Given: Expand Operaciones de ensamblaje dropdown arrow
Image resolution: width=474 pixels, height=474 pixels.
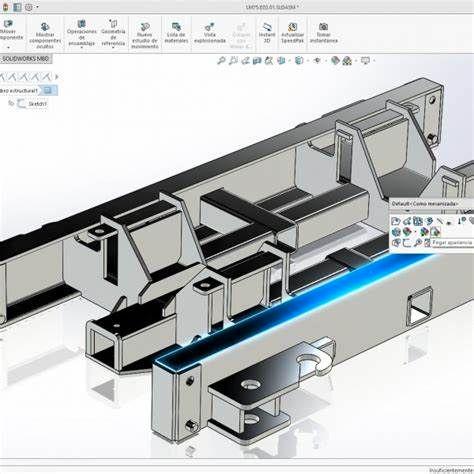Looking at the screenshot, I should pos(82,48).
